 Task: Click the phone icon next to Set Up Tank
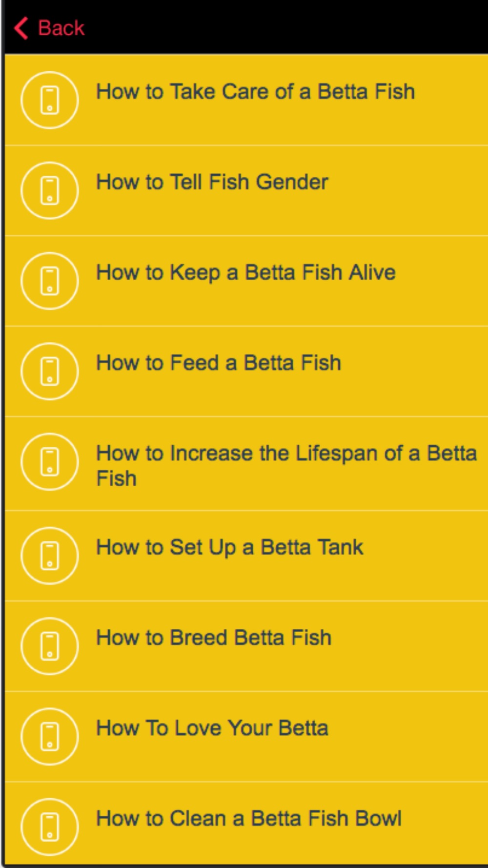tap(49, 556)
